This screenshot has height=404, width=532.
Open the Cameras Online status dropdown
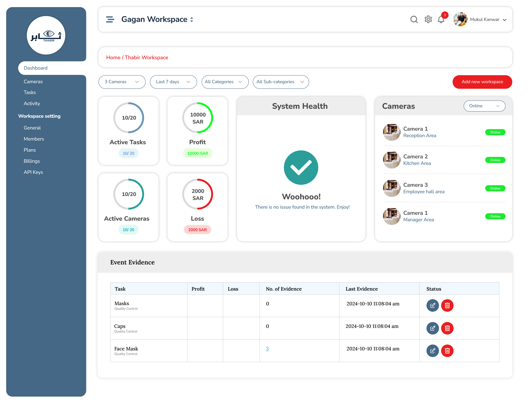pyautogui.click(x=484, y=106)
